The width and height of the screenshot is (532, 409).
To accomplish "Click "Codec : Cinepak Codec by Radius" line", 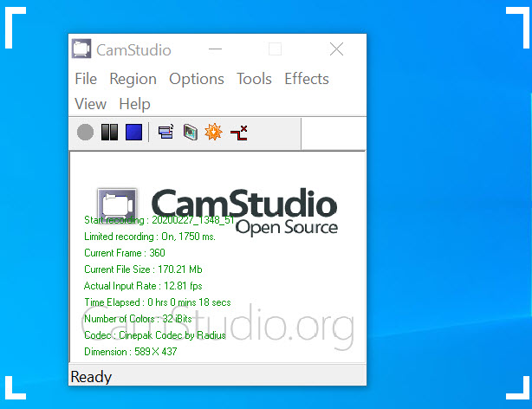I will 155,335.
